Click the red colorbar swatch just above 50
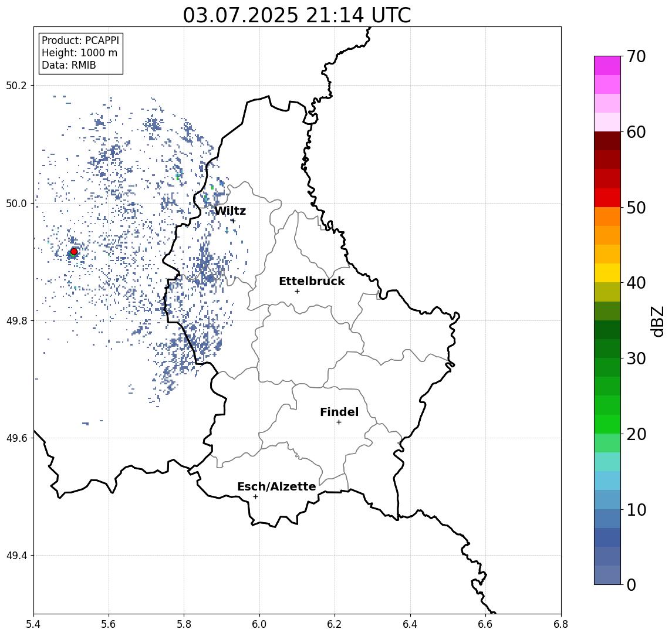672x636 pixels. (x=607, y=198)
